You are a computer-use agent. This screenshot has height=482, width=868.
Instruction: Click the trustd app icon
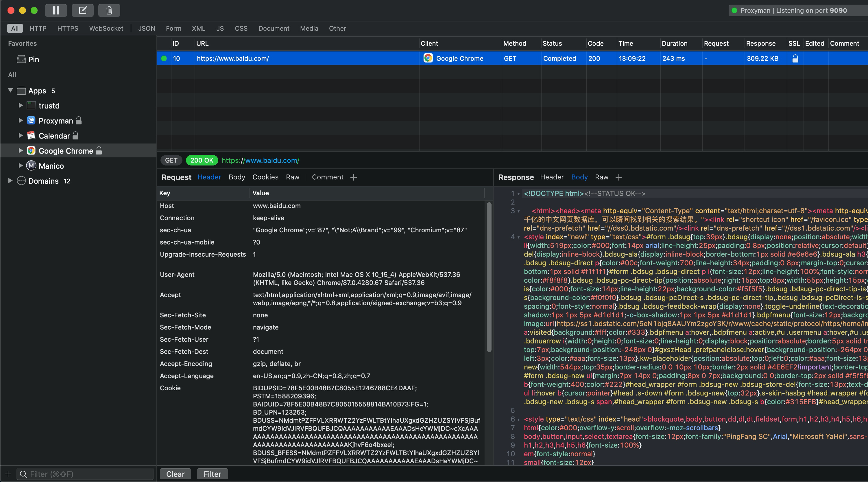click(x=31, y=106)
